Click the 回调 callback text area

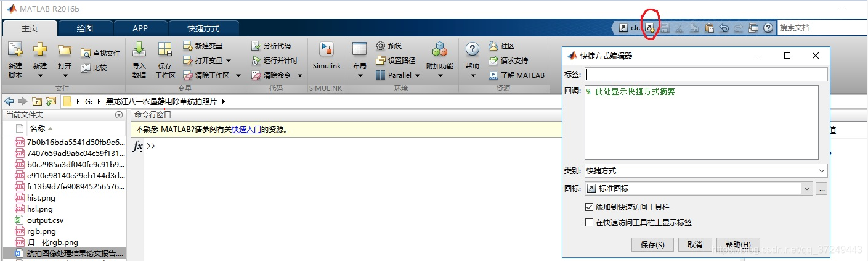(x=702, y=122)
